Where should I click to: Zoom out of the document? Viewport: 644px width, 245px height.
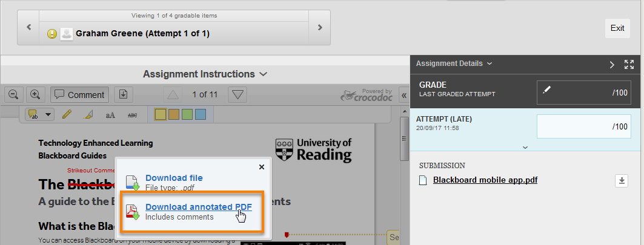click(13, 95)
